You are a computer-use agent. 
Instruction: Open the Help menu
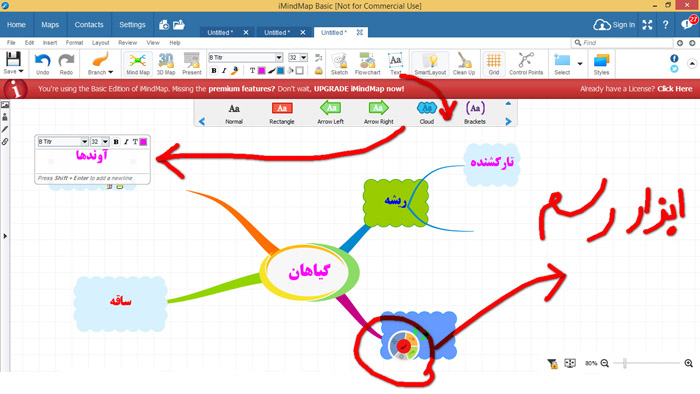click(175, 43)
